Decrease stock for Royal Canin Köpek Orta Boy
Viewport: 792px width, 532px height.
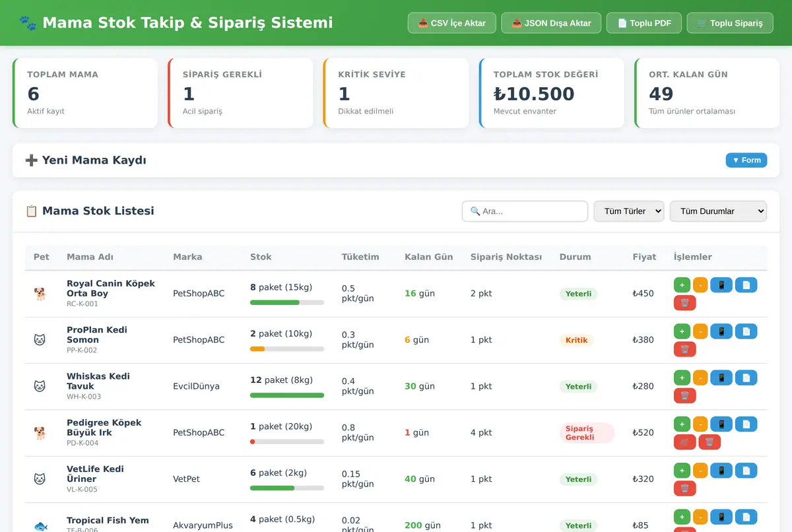click(700, 285)
